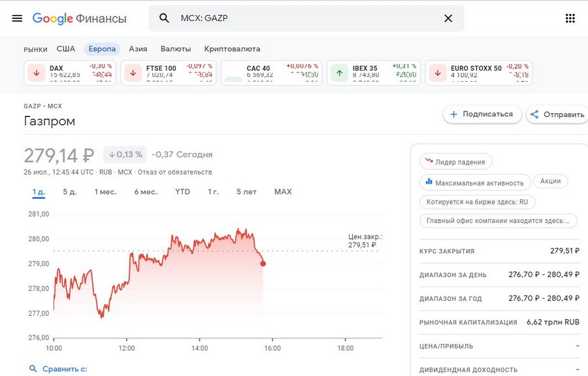The image size is (588, 376).
Task: Select the YTD chart range
Action: [x=183, y=192]
